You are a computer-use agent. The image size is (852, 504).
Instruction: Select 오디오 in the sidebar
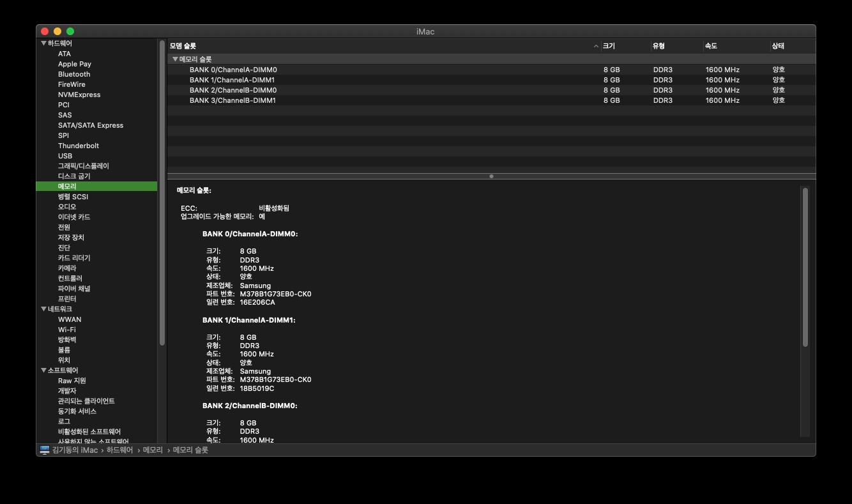tap(67, 207)
